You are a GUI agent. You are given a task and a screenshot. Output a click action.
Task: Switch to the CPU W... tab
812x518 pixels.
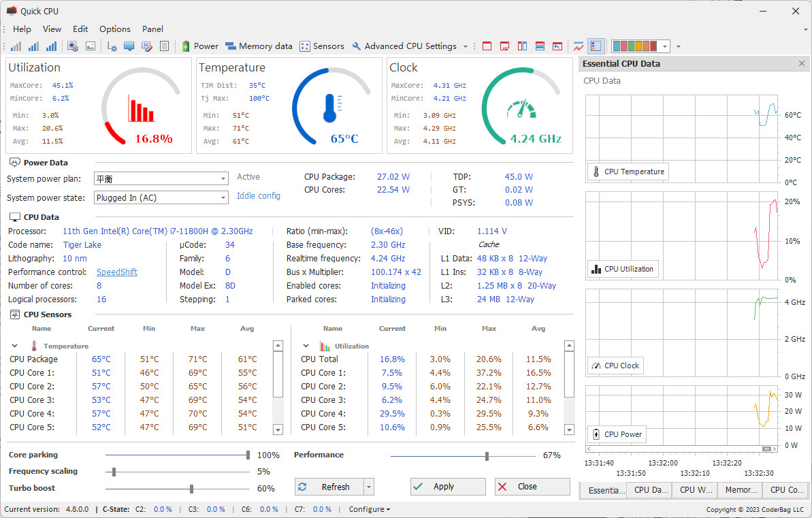coord(696,489)
